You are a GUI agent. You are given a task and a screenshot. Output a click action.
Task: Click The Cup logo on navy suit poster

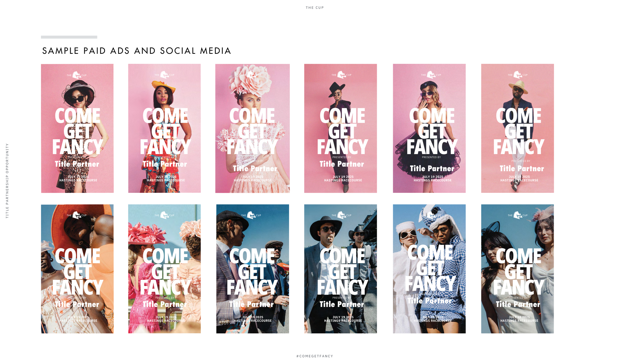[x=518, y=75]
